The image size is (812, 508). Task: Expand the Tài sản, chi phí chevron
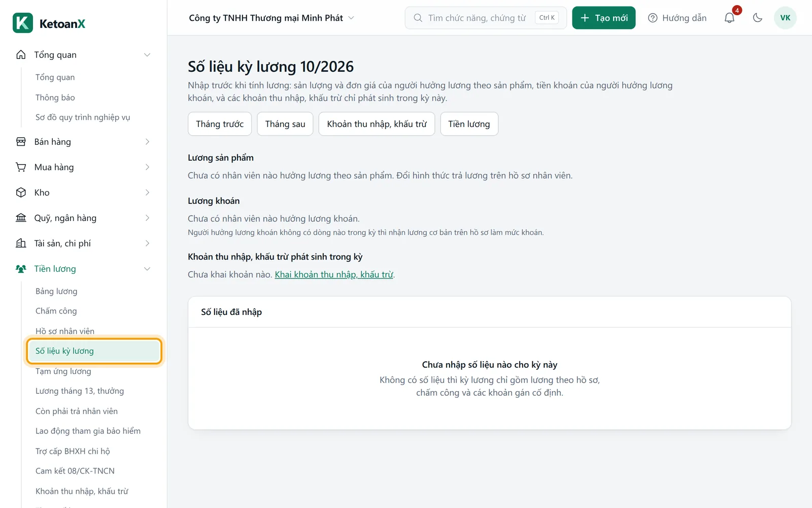point(147,243)
